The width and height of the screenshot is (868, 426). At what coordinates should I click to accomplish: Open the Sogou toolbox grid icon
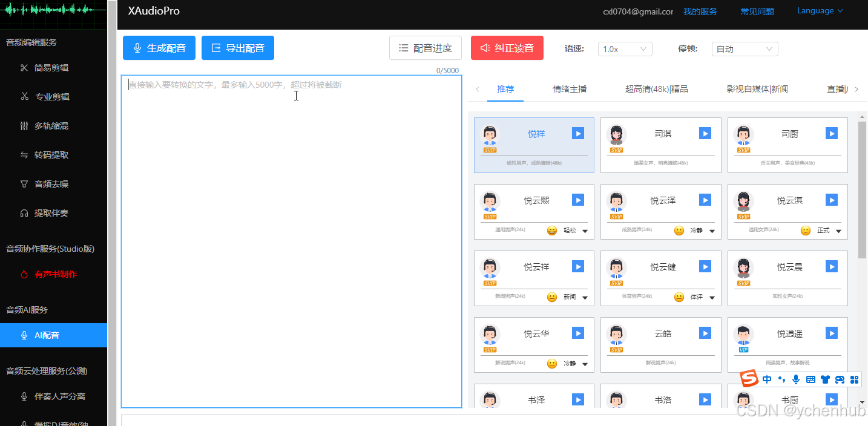tap(854, 379)
